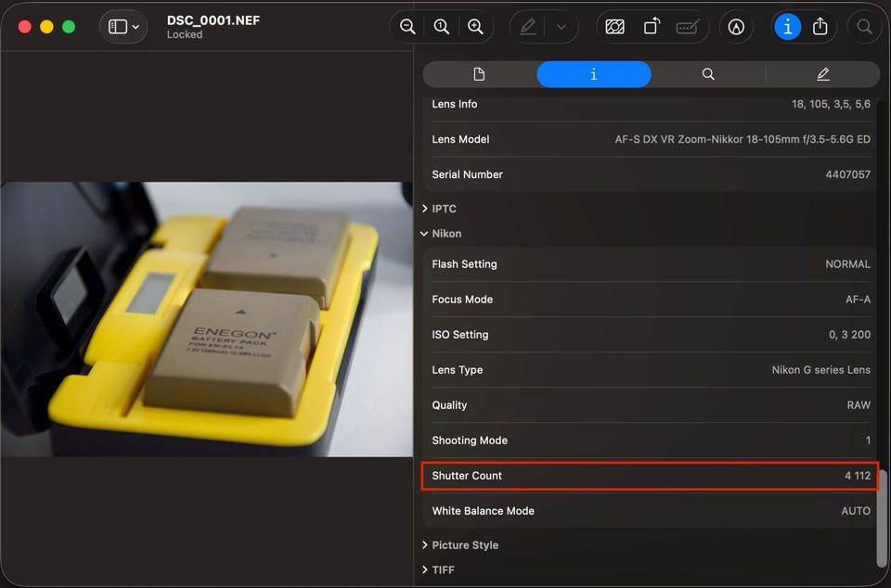Click the White Balance Mode row
The height and width of the screenshot is (588, 891).
tap(651, 511)
